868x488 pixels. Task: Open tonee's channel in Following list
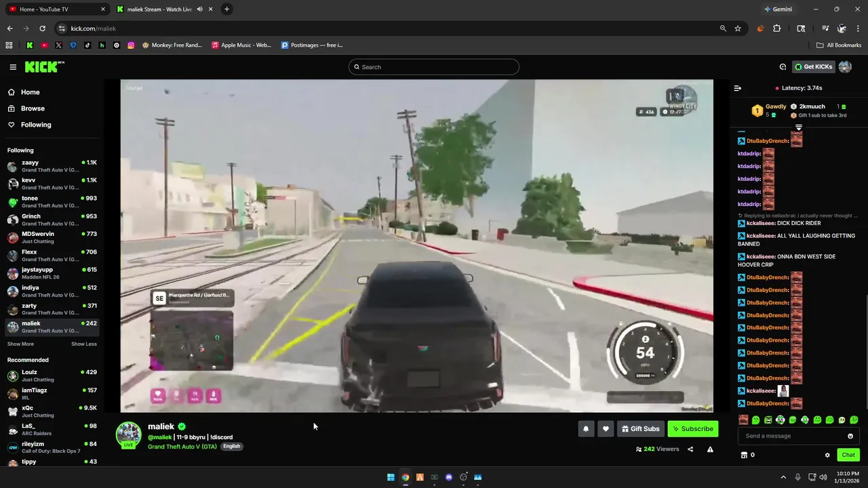[52, 202]
